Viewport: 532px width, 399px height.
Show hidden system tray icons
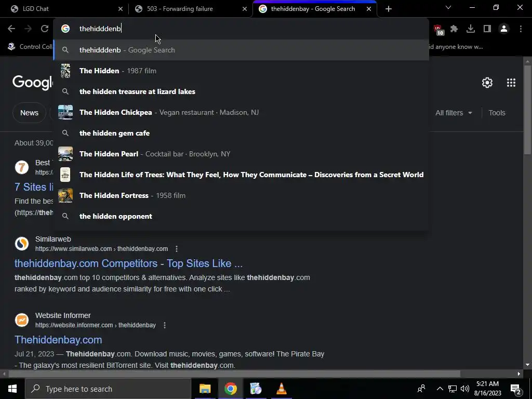(440, 389)
